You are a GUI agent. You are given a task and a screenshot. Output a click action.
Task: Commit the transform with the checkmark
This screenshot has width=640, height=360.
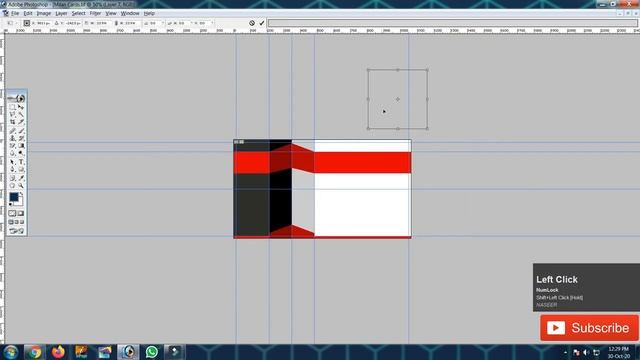262,23
